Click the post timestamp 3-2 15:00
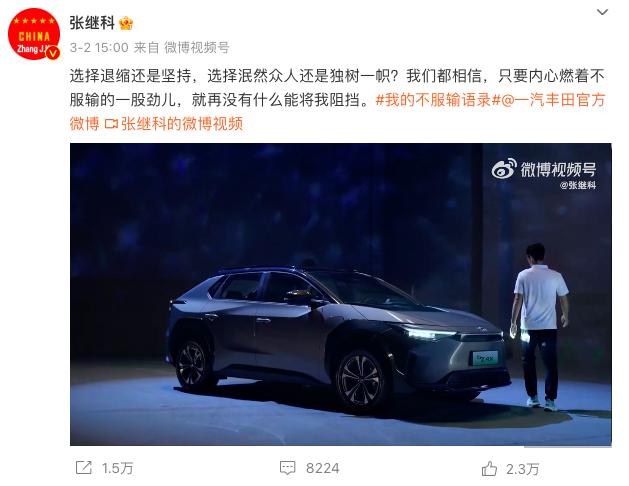629x486 pixels. coord(99,48)
